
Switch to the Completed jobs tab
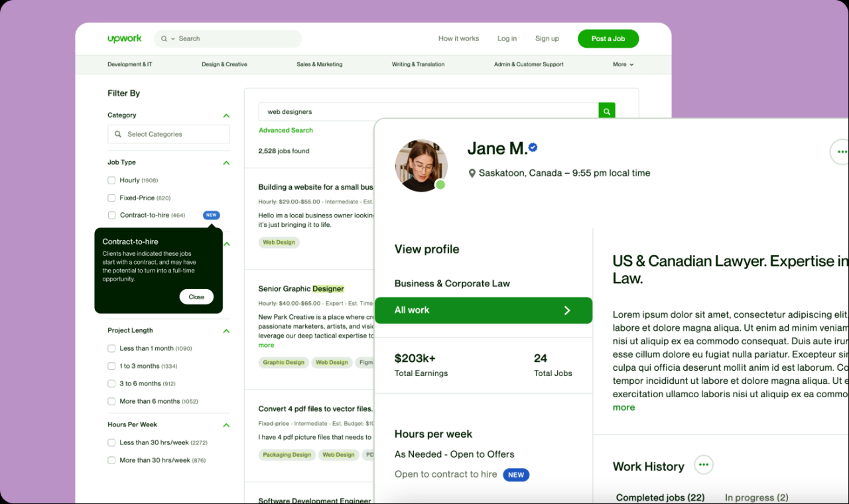click(x=659, y=497)
